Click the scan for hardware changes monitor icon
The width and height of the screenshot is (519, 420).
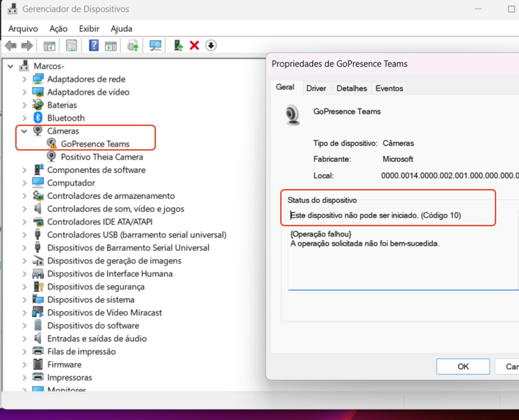pos(155,46)
